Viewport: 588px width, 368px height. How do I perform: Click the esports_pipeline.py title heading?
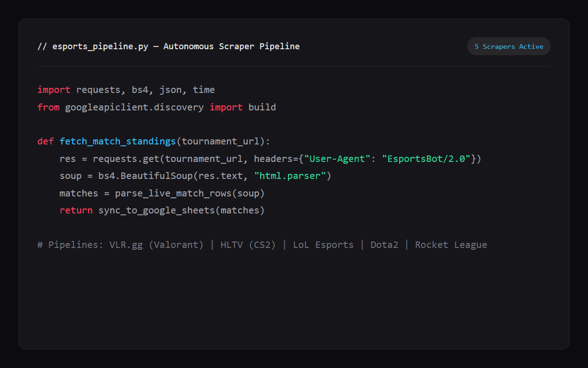(x=169, y=46)
